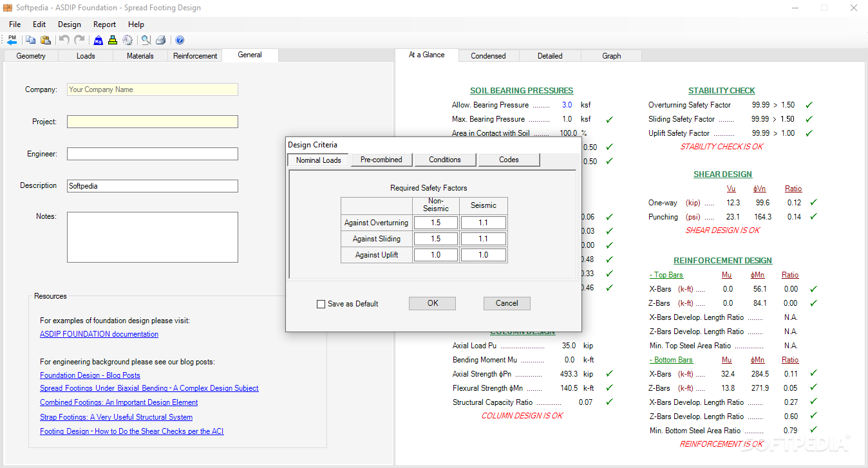Edit Seismic Against Overturning safety factor

tap(484, 223)
